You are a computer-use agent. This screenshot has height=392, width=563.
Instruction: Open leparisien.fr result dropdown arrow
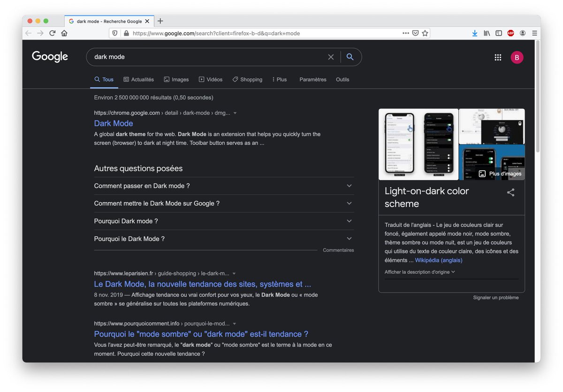coord(234,273)
